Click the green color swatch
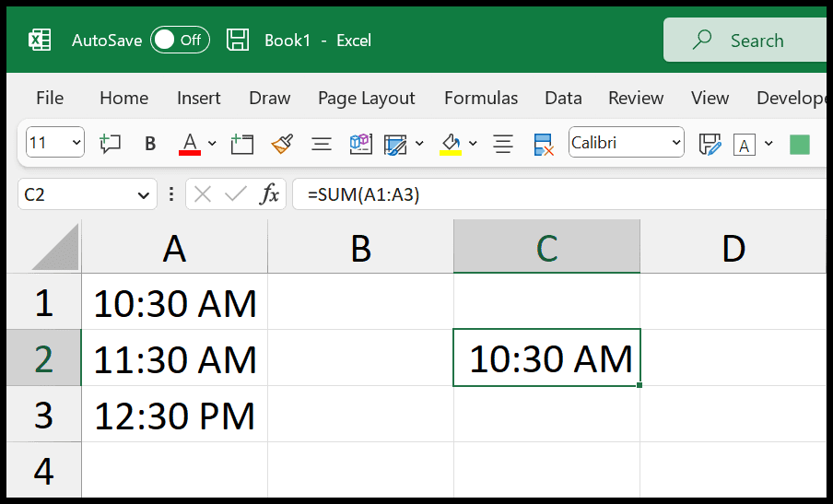 [800, 144]
